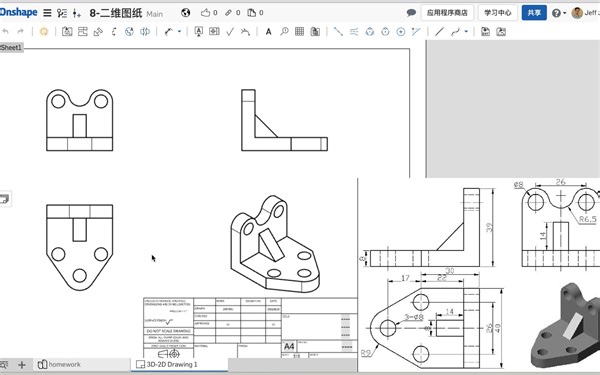This screenshot has height=375, width=600.
Task: Open the sheets panel flyout icon
Action: click(x=5, y=199)
